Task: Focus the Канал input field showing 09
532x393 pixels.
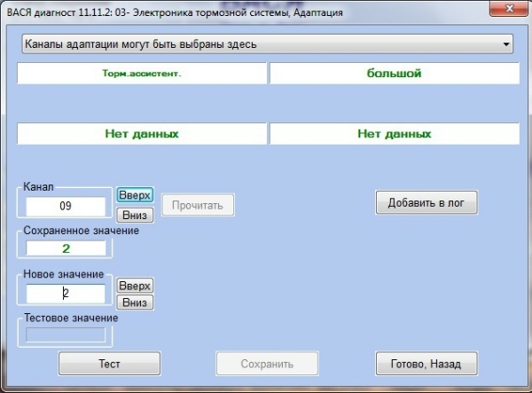Action: coord(66,206)
